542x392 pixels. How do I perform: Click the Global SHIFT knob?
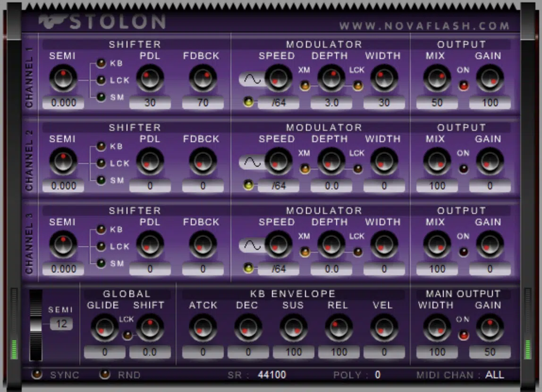click(150, 328)
